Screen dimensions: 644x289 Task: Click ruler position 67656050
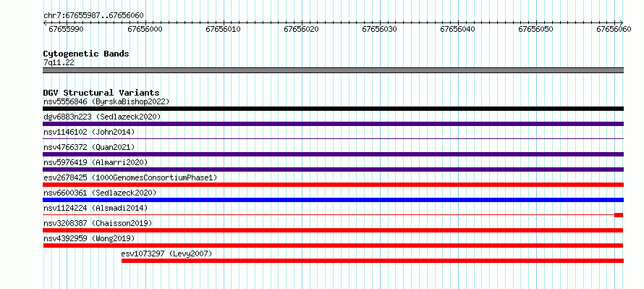536,29
